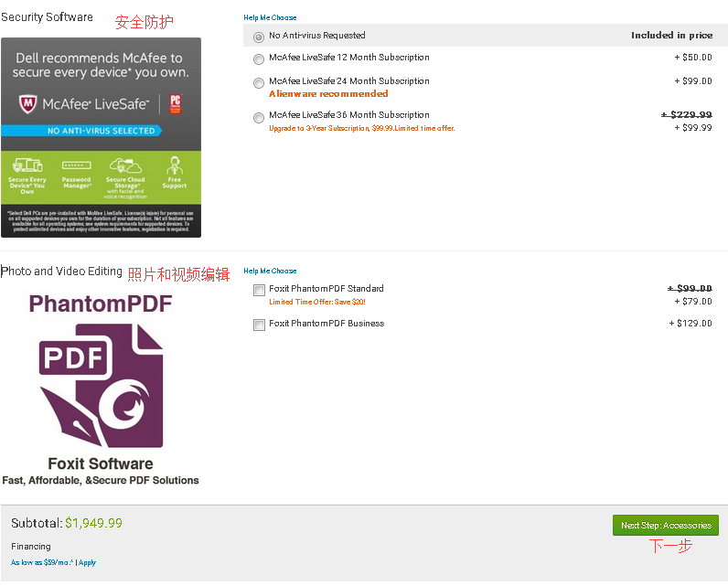728x586 pixels.
Task: Open the 'As low as $59/mo' financing link
Action: (x=42, y=562)
